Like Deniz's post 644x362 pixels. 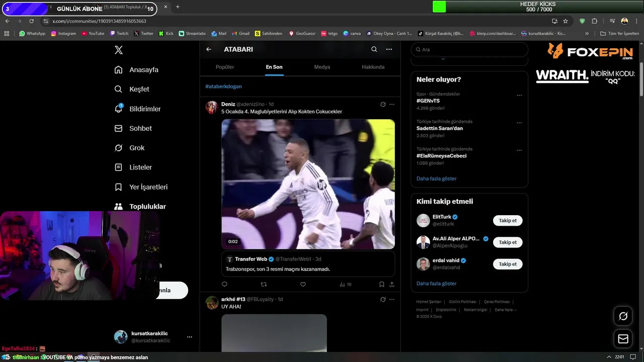(x=303, y=284)
